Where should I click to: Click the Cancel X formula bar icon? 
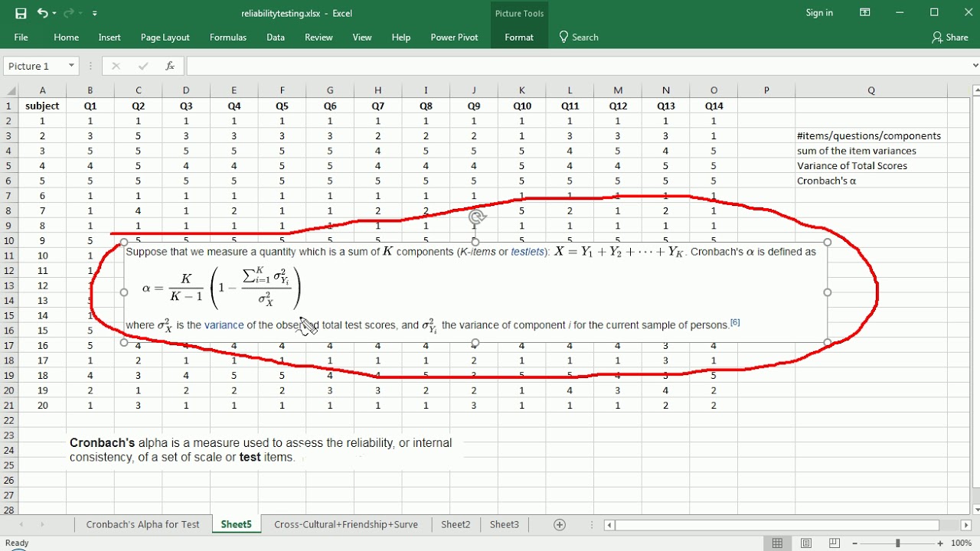(x=116, y=66)
